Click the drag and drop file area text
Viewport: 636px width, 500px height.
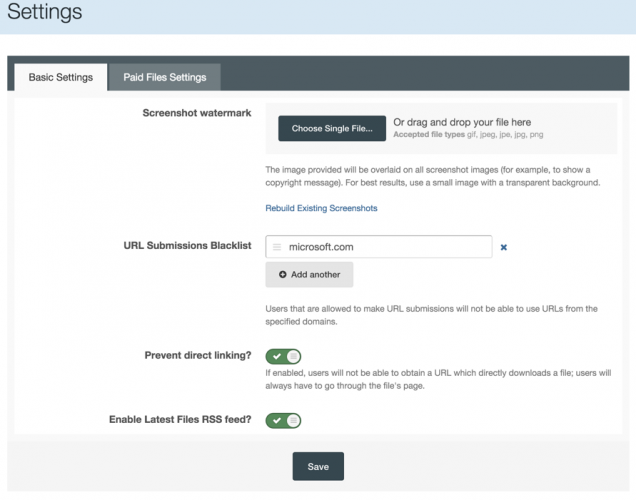click(462, 122)
